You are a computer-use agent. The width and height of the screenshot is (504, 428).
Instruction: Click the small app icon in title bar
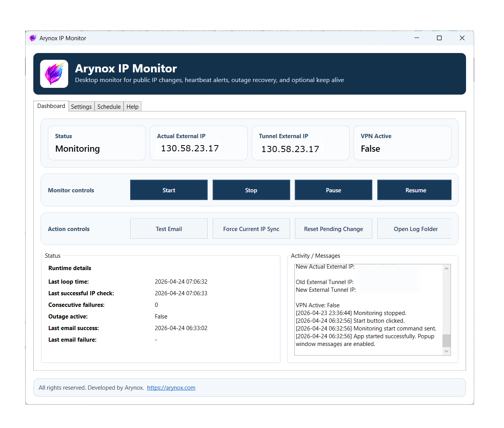click(33, 38)
